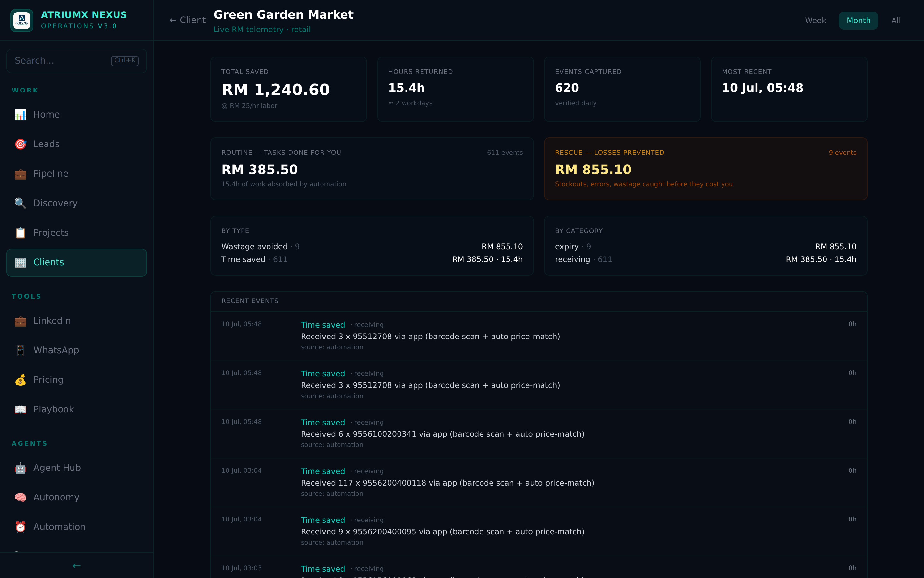Screen dimensions: 924x578
Task: Go back using ← Client
Action: coord(187,20)
